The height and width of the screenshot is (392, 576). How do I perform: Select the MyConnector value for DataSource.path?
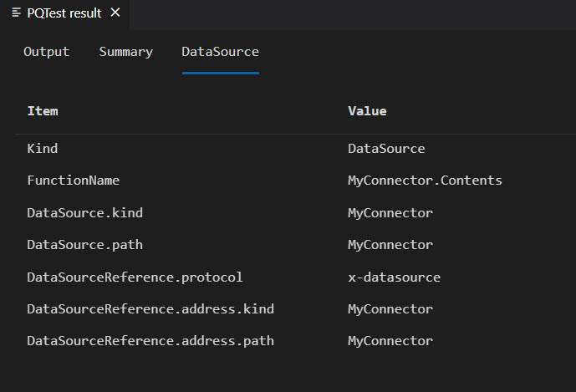(390, 245)
